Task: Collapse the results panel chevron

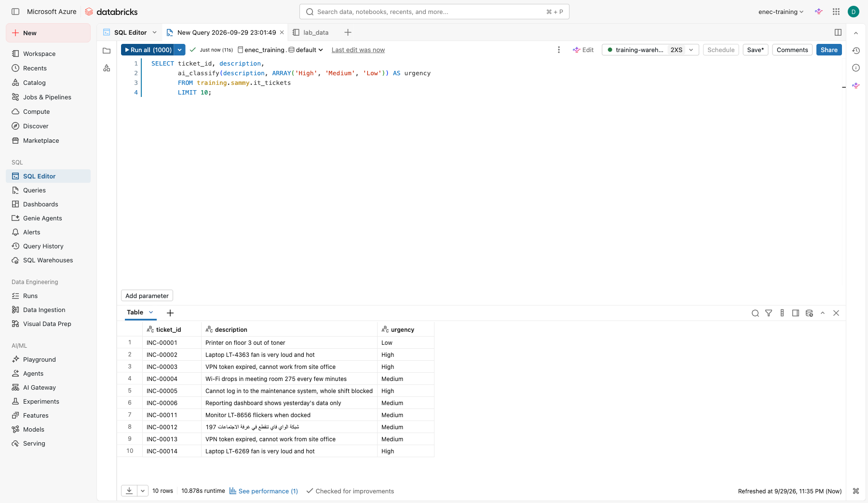Action: pos(823,313)
